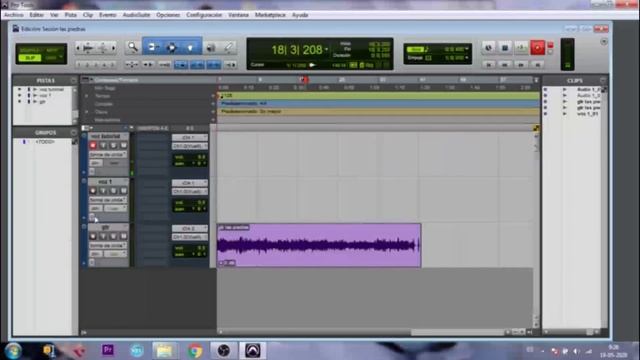Click the return-to-zero transport button
This screenshot has width=640, height=360.
(x=489, y=64)
